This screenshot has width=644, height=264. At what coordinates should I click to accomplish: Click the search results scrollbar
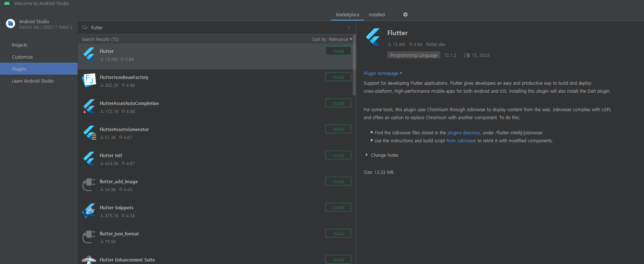pos(354,65)
